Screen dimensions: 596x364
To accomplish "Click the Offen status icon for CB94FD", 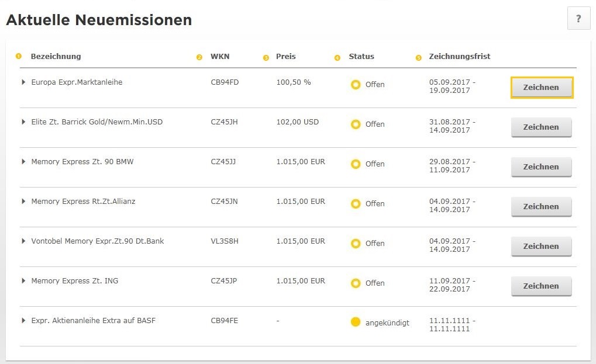I will 356,85.
